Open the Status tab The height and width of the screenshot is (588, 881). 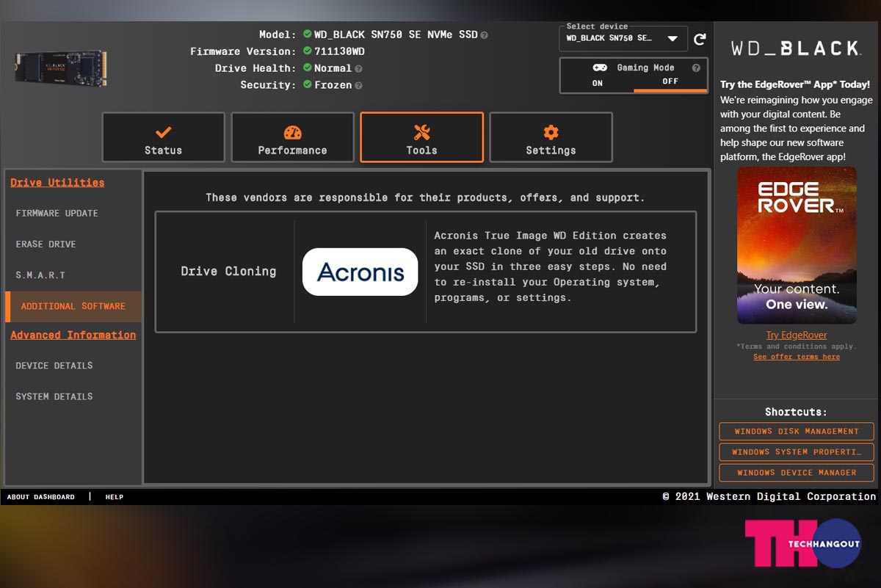(163, 137)
